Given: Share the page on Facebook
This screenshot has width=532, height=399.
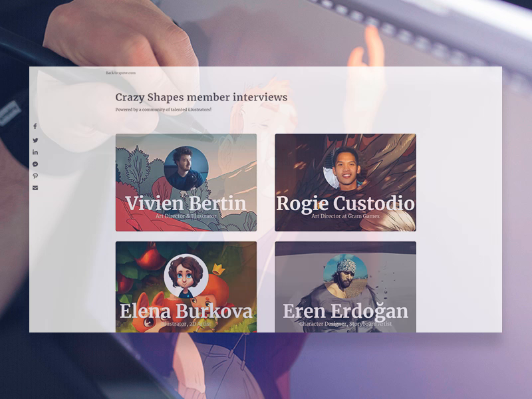Looking at the screenshot, I should tap(35, 126).
